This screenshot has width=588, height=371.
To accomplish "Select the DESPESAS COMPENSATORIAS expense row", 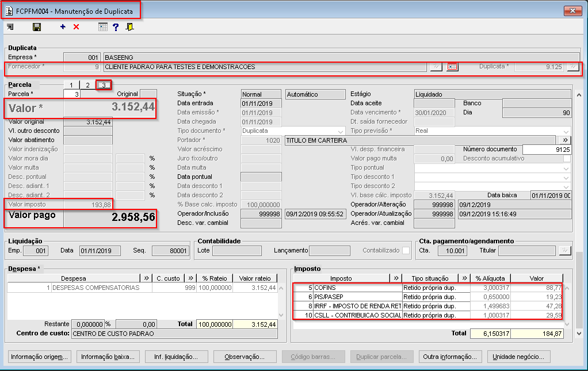I will point(143,288).
